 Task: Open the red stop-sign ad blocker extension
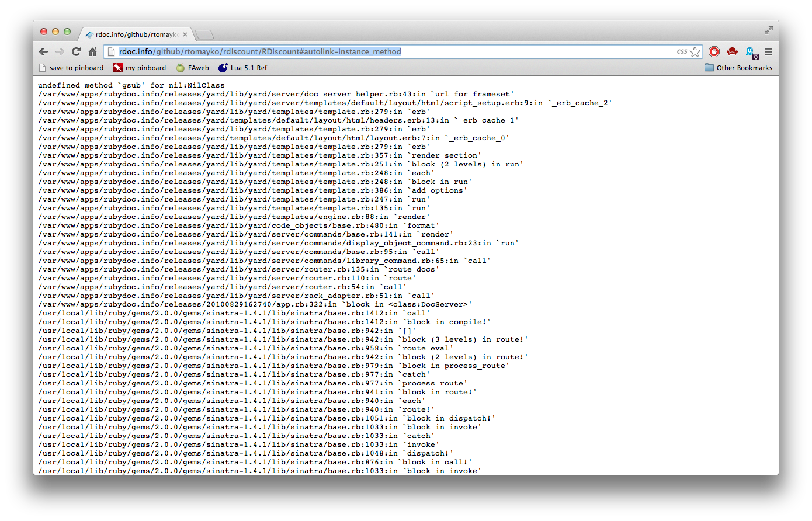(714, 51)
